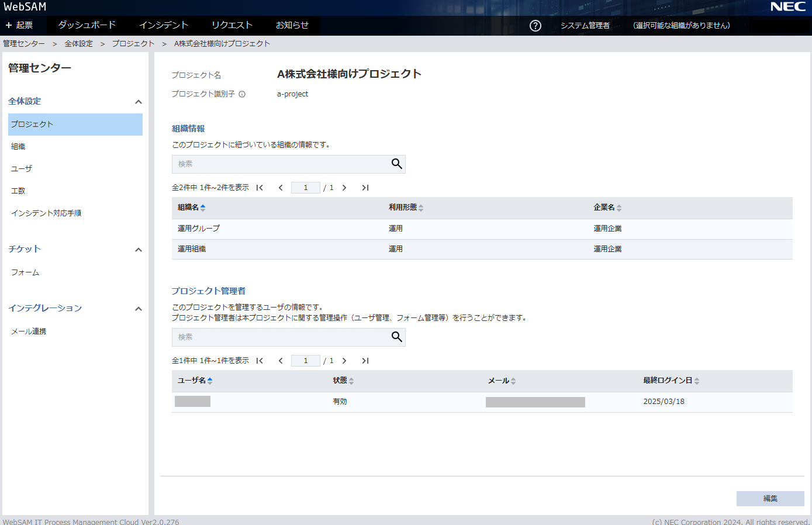Image resolution: width=812 pixels, height=525 pixels.
Task: Click the search magnifier in プロジェクト管理者 section
Action: pyautogui.click(x=397, y=337)
